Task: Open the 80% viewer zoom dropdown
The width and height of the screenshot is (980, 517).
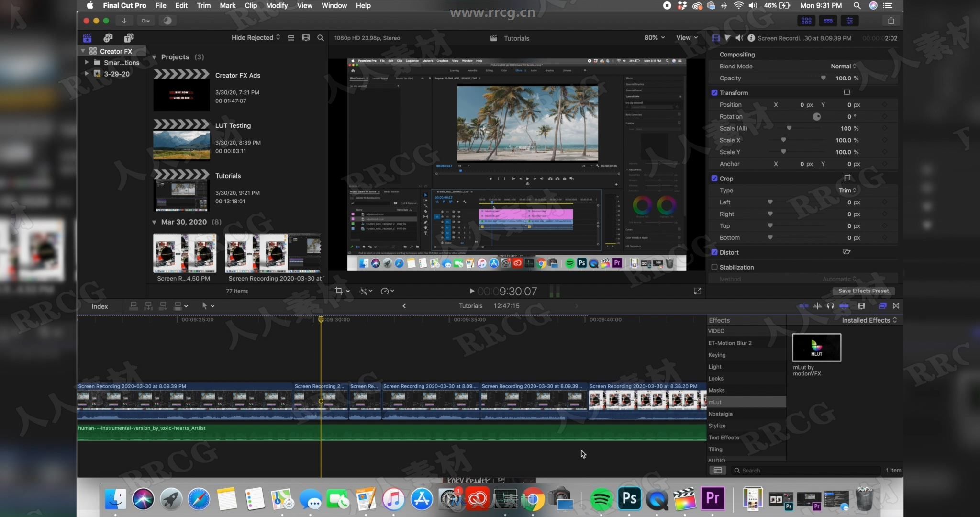Action: 654,38
